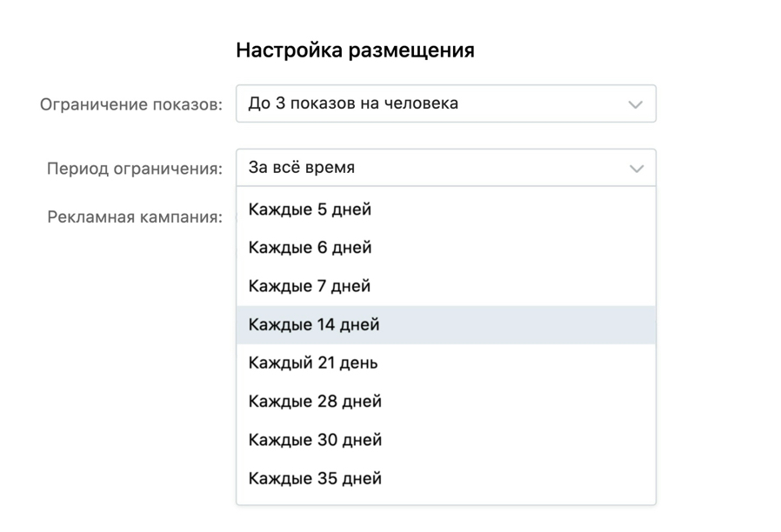
Task: Select Каждые 5 дней from the list
Action: coord(310,209)
